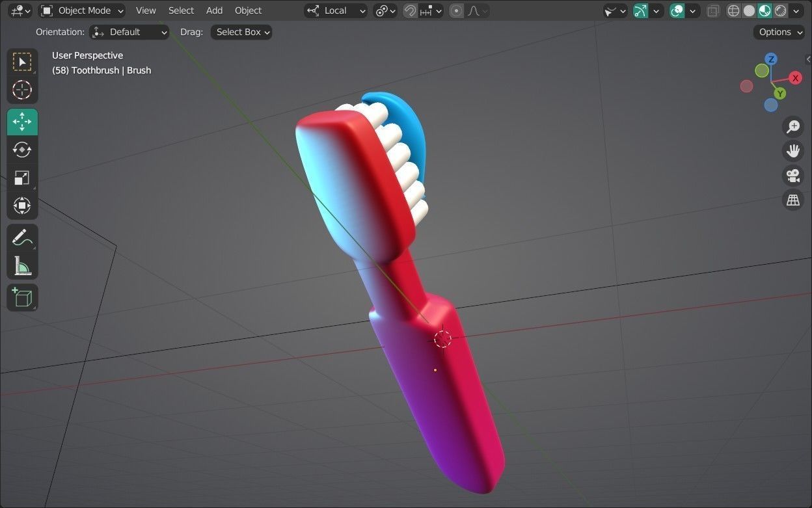Select the Annotate tool
The height and width of the screenshot is (508, 812).
[22, 237]
